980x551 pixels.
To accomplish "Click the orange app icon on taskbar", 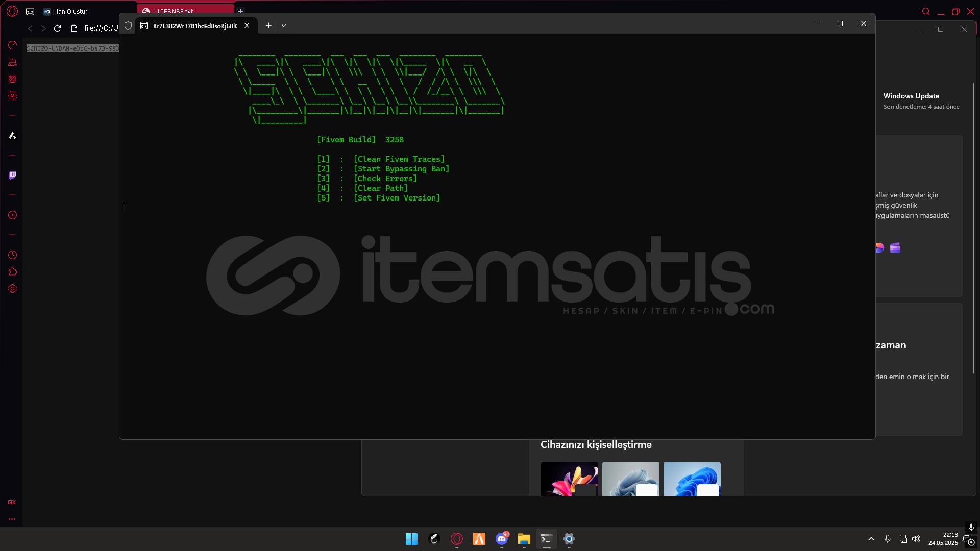I will pos(479,539).
